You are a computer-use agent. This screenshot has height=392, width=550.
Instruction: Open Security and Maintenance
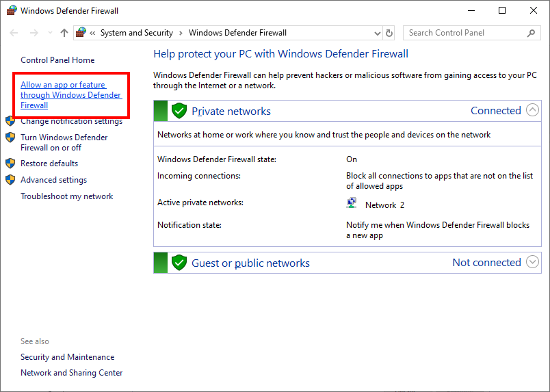[x=67, y=357]
